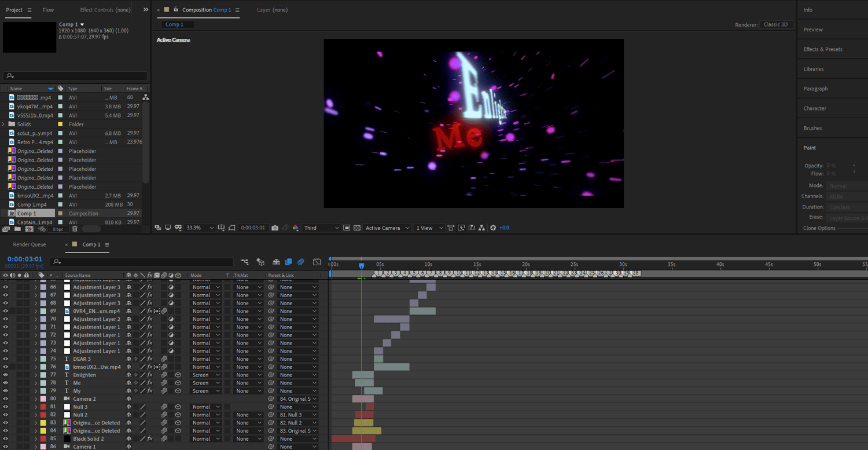This screenshot has width=868, height=450.
Task: Click the interpret footage icon in Project panel
Action: (6, 229)
